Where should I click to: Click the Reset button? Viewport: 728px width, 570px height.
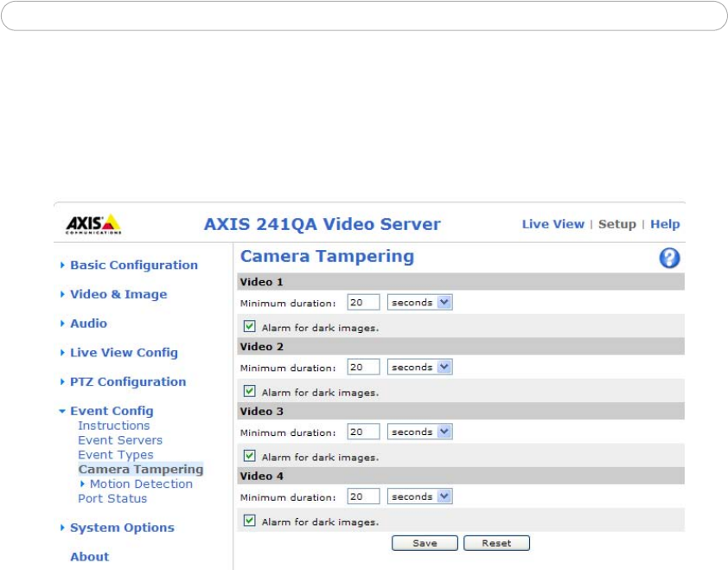point(496,543)
